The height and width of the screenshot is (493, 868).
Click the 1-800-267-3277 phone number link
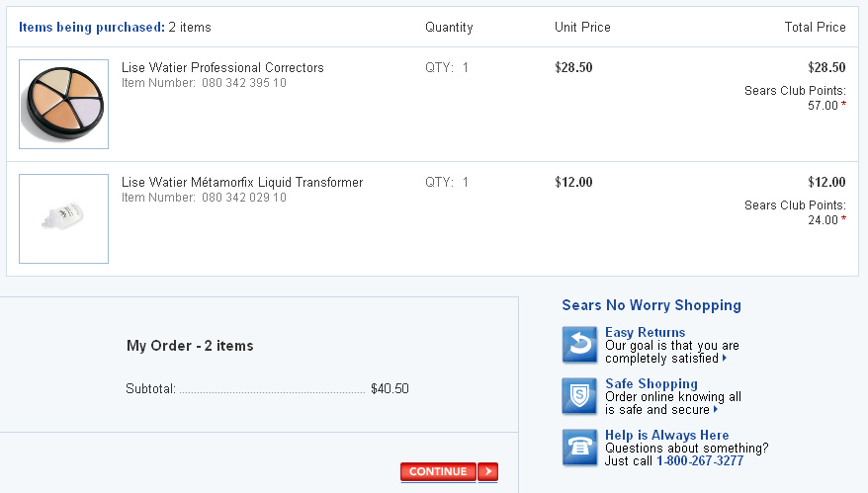click(700, 461)
